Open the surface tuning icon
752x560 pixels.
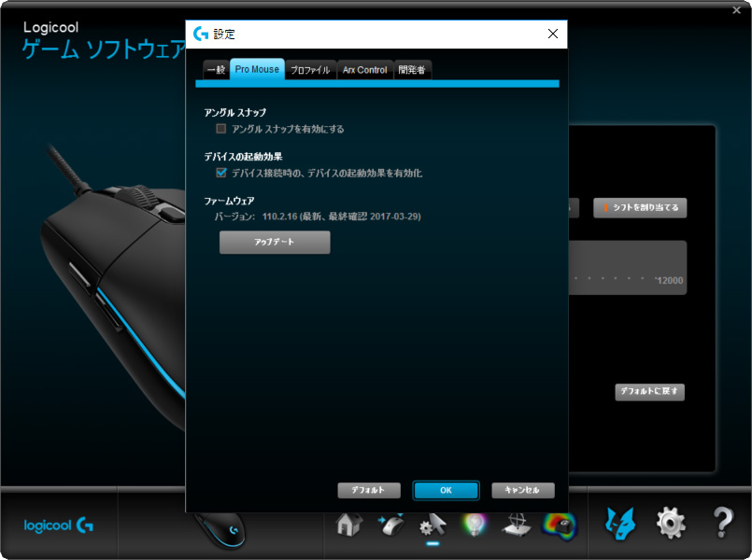(518, 525)
